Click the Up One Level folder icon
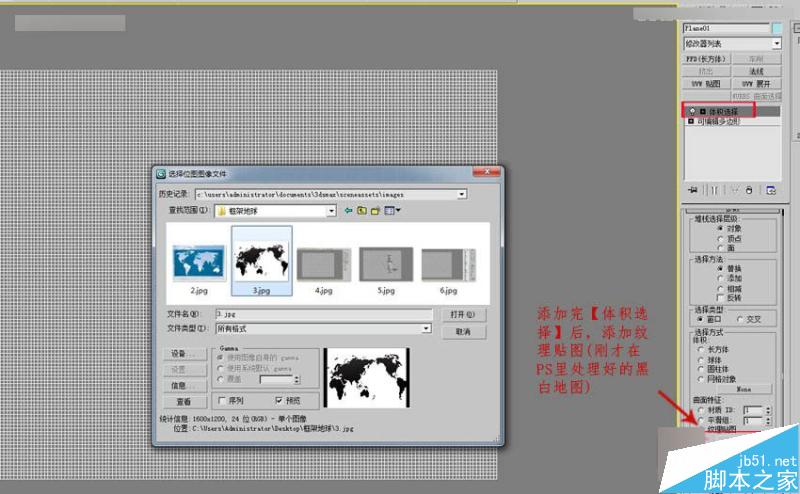The width and height of the screenshot is (800, 494). click(362, 210)
